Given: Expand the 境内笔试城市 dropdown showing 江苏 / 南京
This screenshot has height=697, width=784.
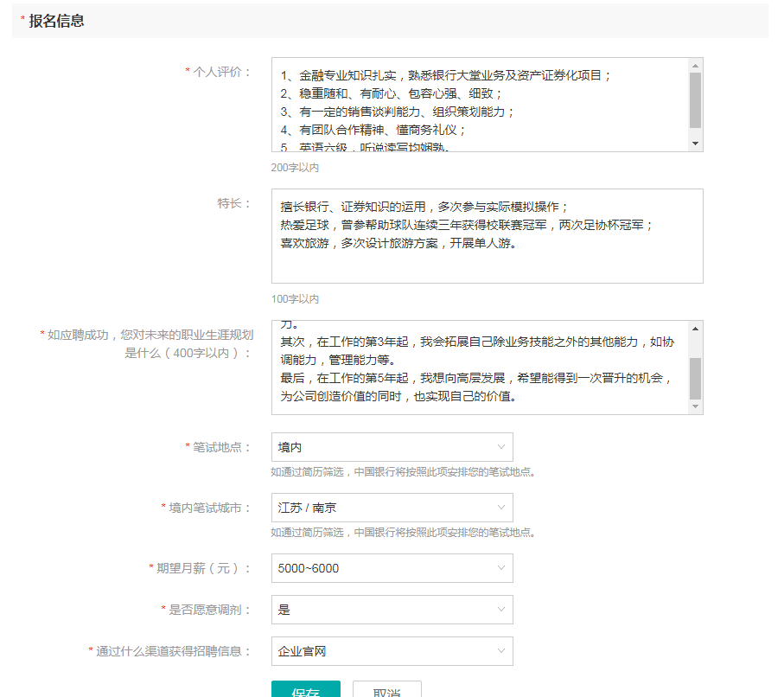Looking at the screenshot, I should click(392, 508).
